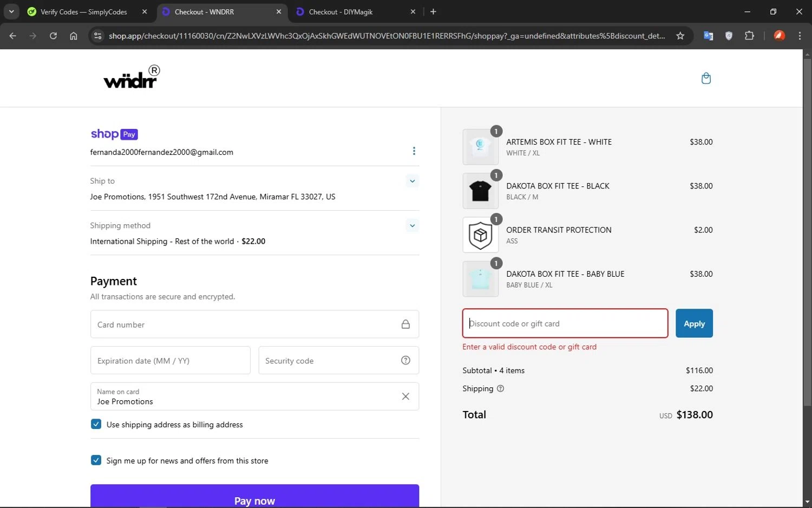The image size is (812, 508).
Task: View site information icon in address bar
Action: [x=97, y=36]
